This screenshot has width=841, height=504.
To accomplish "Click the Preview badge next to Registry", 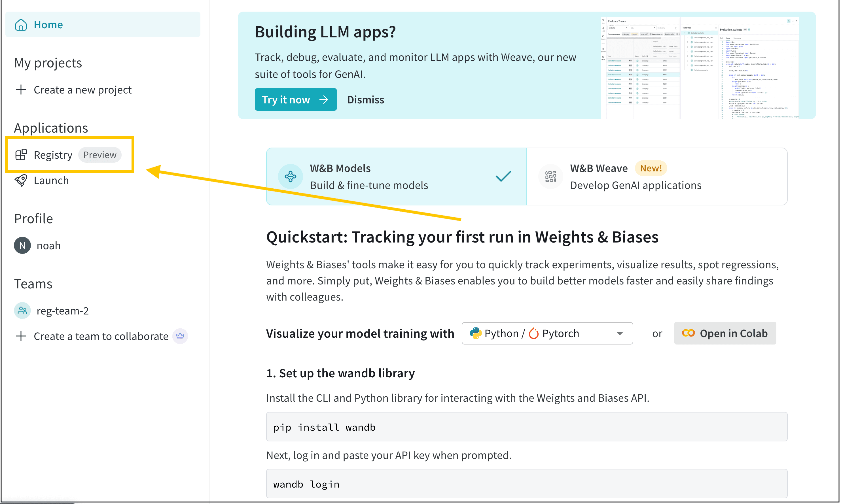I will tap(99, 155).
